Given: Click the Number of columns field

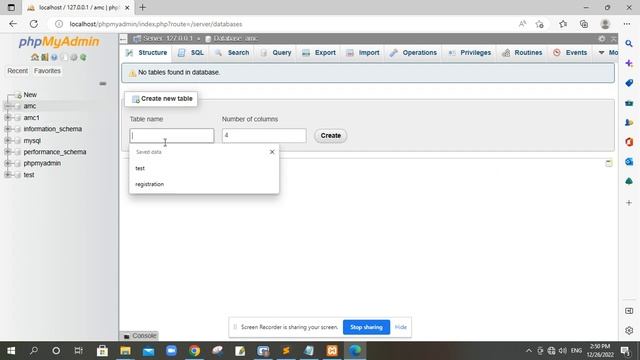Looking at the screenshot, I should [x=264, y=136].
